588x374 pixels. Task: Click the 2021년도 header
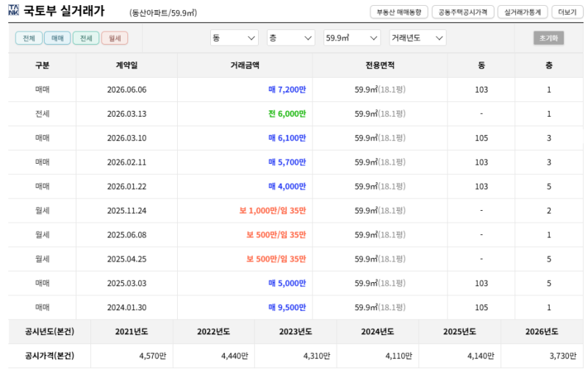pyautogui.click(x=132, y=331)
